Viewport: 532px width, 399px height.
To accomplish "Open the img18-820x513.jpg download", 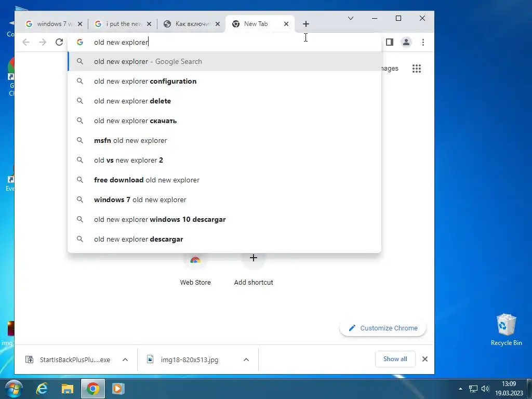I will pyautogui.click(x=183, y=360).
